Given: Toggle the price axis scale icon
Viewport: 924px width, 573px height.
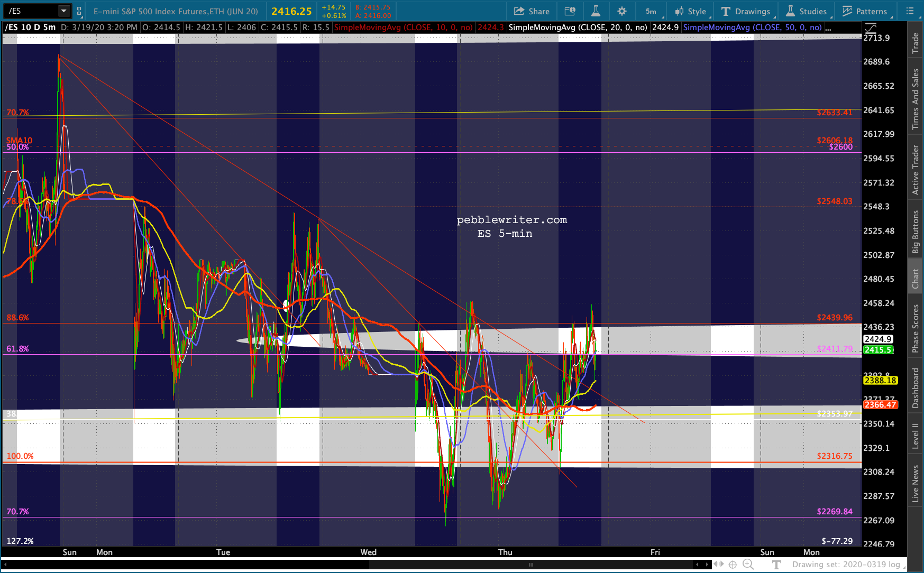Looking at the screenshot, I should 871,27.
